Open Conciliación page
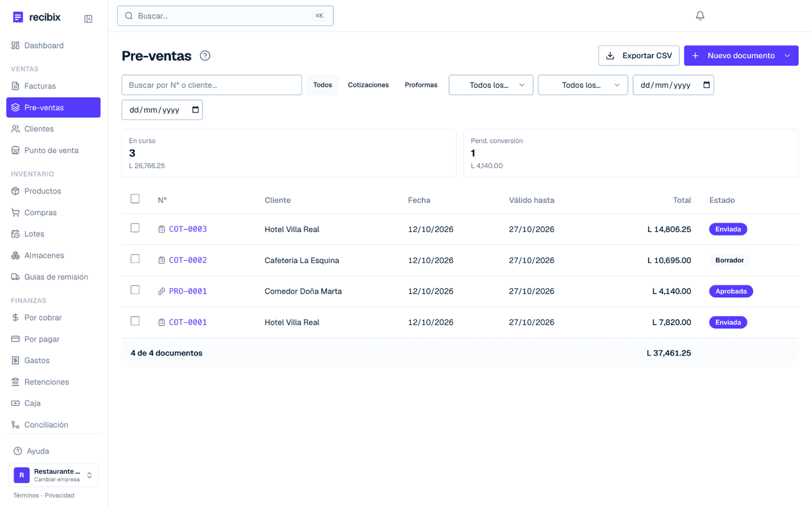Image resolution: width=812 pixels, height=508 pixels. point(54,425)
